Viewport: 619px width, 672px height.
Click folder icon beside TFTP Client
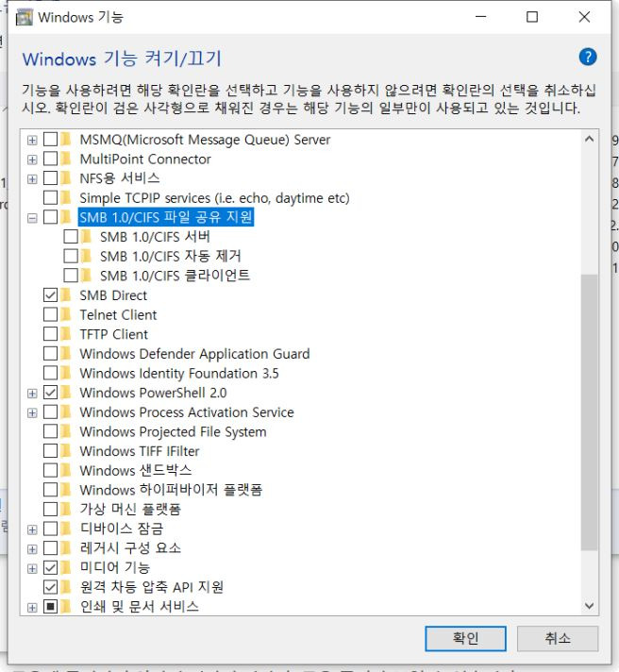click(x=65, y=334)
